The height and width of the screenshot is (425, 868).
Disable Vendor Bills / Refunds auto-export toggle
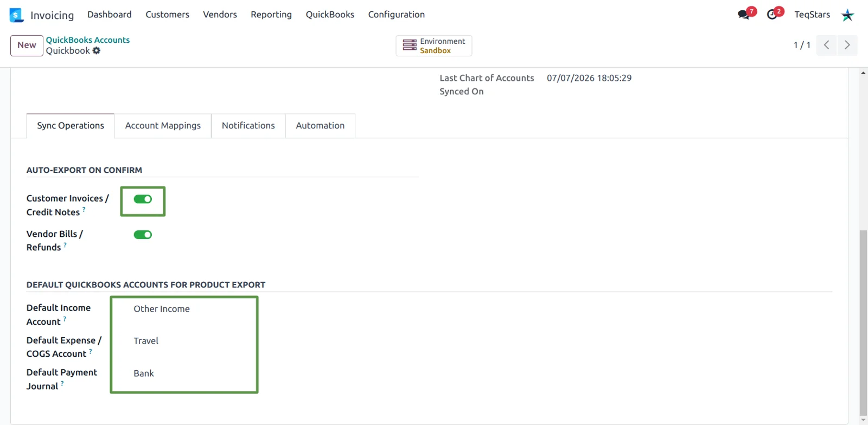(x=143, y=235)
